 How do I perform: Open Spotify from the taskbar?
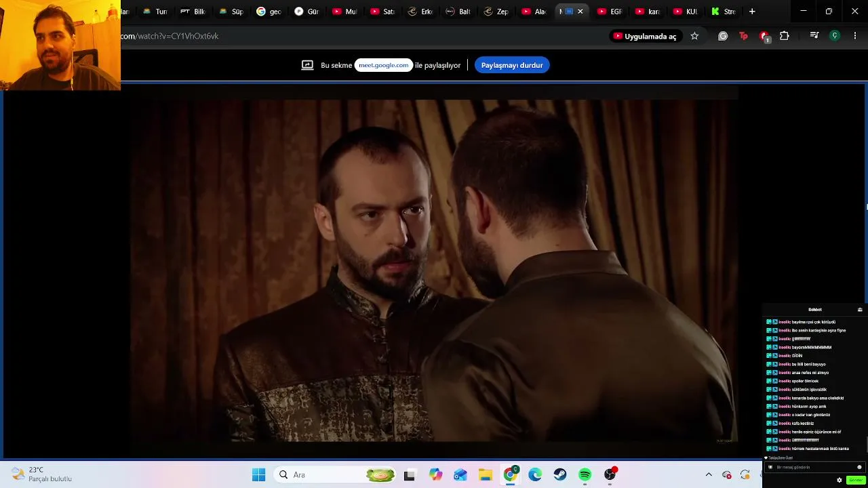pos(585,475)
